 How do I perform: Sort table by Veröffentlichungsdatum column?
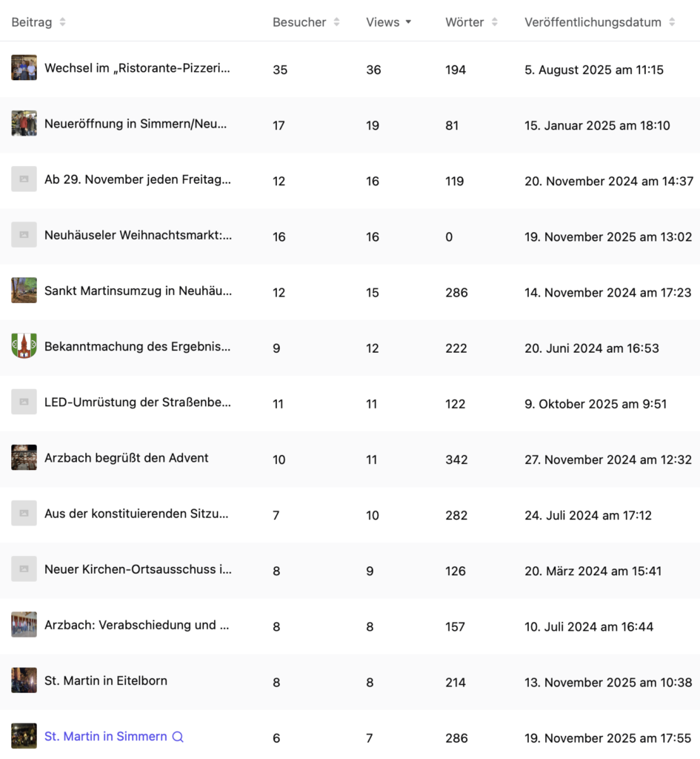point(593,22)
